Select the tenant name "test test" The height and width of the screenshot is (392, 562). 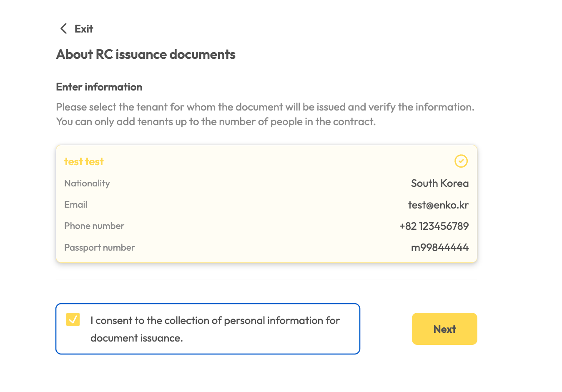pos(84,162)
